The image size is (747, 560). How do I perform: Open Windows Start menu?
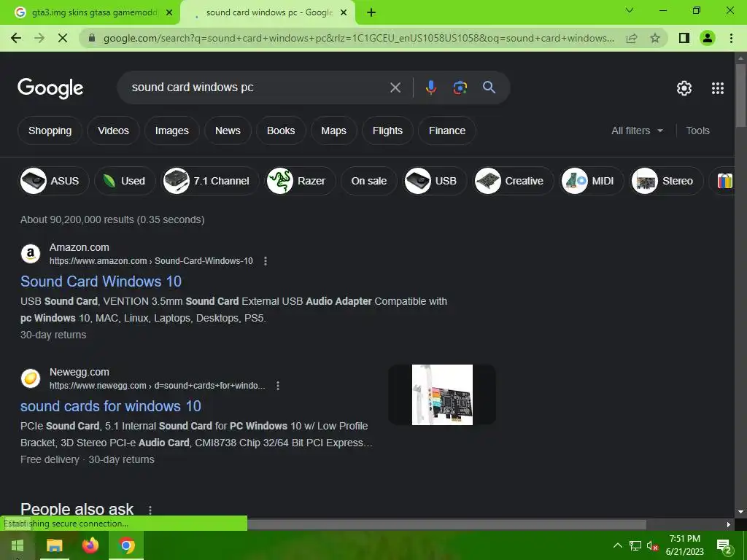[x=18, y=545]
